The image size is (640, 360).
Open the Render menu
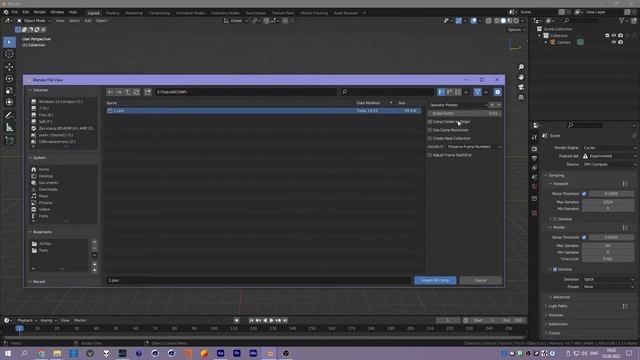tap(40, 12)
